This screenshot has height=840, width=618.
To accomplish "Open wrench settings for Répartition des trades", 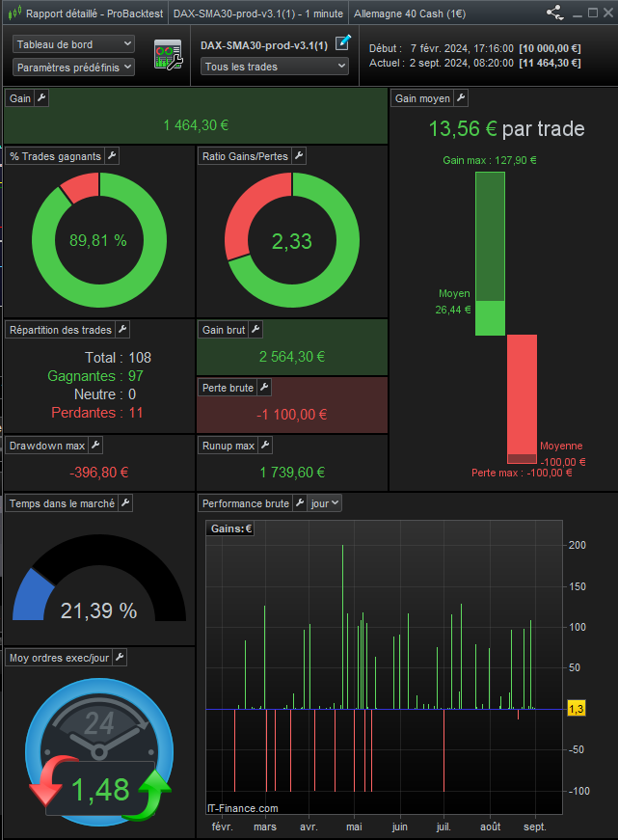I will 122,330.
